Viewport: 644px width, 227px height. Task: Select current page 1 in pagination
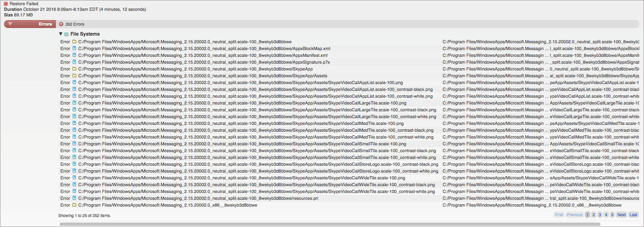tap(587, 215)
